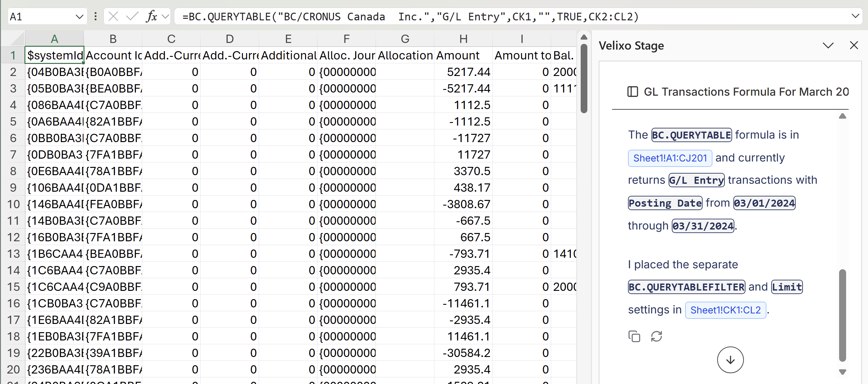
Task: Click the copy response icon in Velixo Stage
Action: [x=634, y=336]
